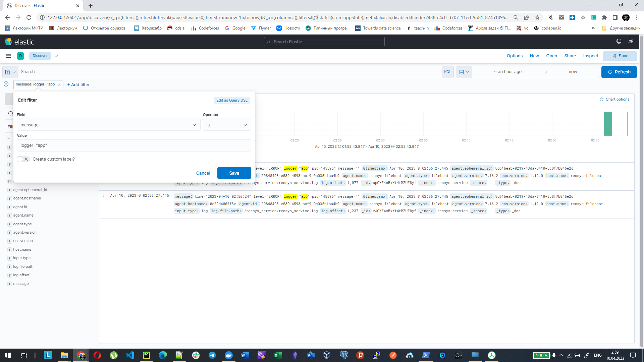Expand the second log document row
This screenshot has height=362, width=644.
click(104, 196)
